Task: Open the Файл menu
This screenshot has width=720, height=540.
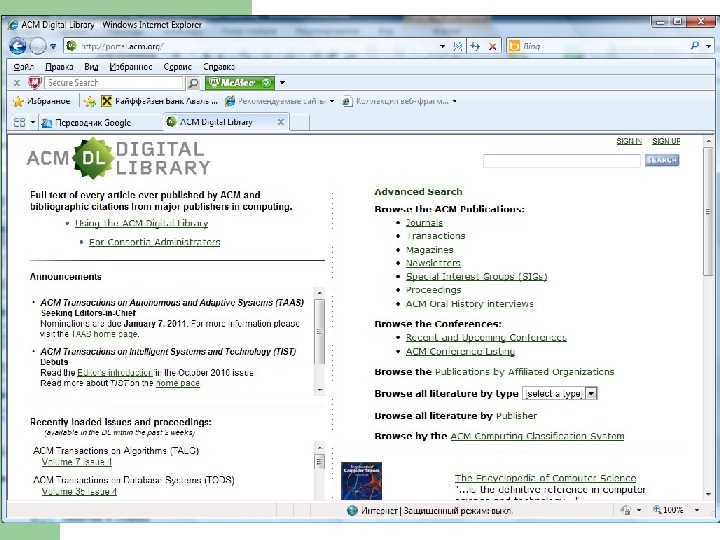Action: tap(23, 67)
